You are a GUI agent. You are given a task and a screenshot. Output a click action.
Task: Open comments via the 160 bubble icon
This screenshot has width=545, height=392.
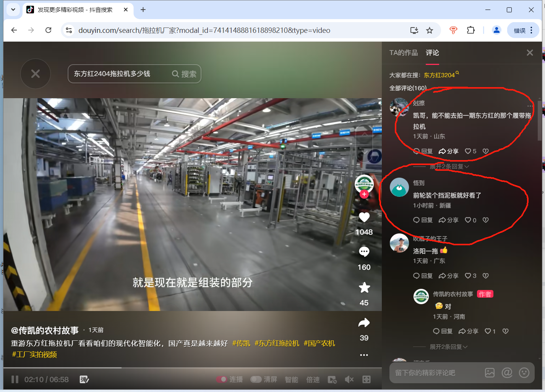[x=364, y=252]
